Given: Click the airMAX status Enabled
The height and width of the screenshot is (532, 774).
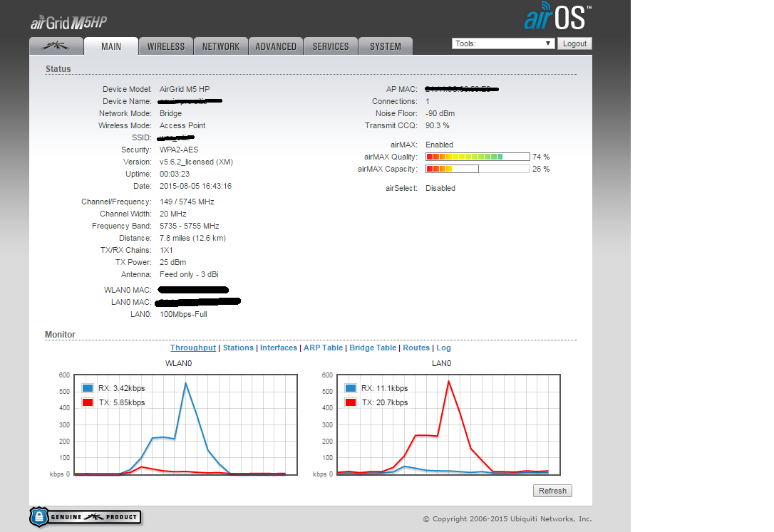Looking at the screenshot, I should (439, 145).
